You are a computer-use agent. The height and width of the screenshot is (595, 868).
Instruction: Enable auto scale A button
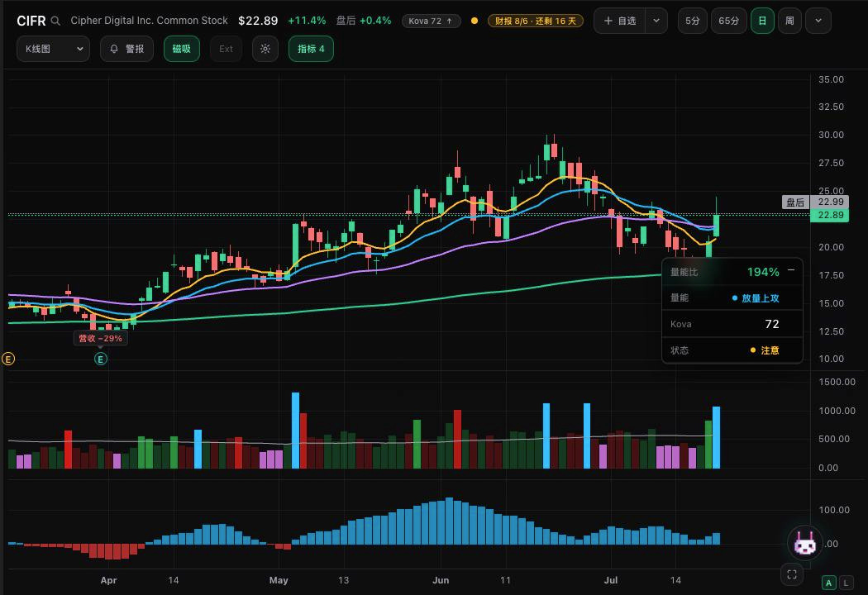point(828,583)
